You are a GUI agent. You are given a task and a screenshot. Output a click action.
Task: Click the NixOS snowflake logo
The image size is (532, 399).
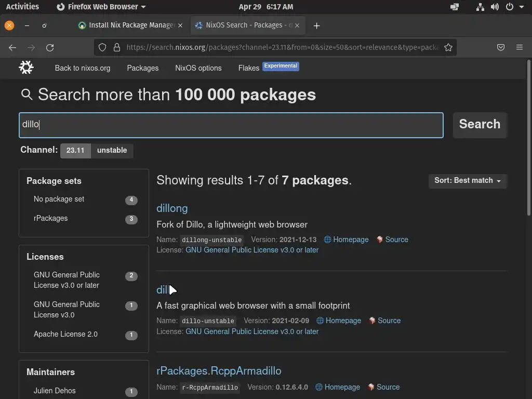tap(26, 68)
